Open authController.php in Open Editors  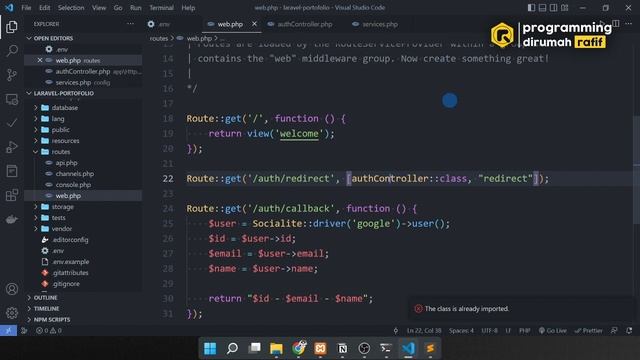click(83, 71)
